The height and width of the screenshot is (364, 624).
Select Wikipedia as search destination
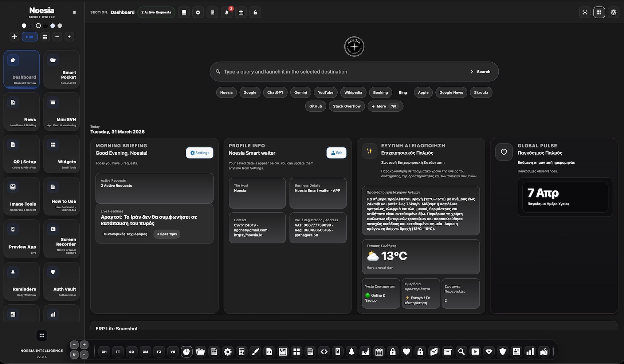pyautogui.click(x=353, y=92)
